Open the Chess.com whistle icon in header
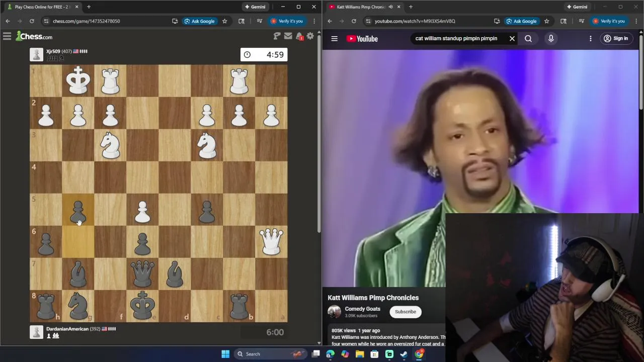Image resolution: width=644 pixels, height=362 pixels. click(x=277, y=36)
